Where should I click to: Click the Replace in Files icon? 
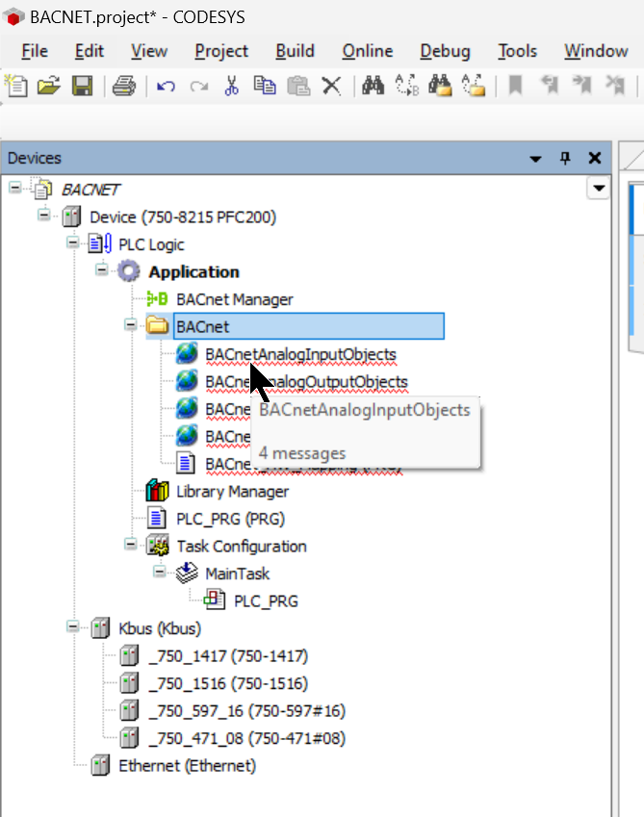click(x=474, y=86)
